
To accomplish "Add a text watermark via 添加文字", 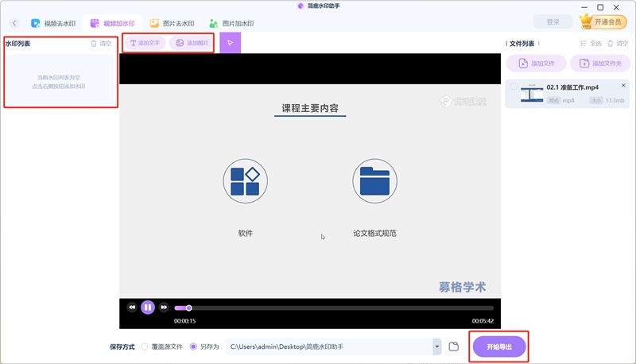I will (145, 43).
